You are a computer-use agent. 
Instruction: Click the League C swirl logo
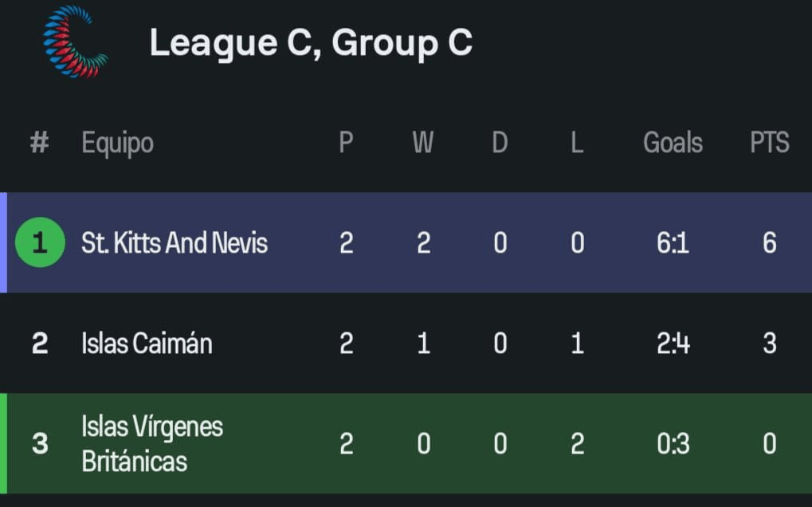74,41
